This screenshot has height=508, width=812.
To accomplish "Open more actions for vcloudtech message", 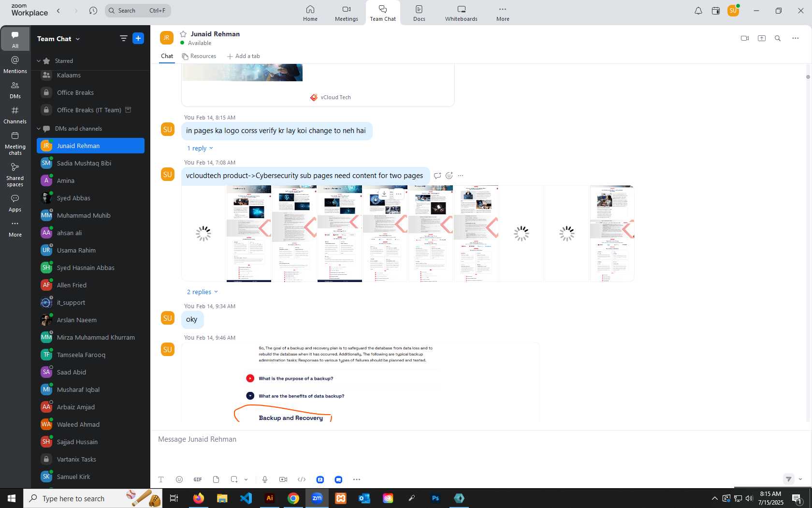I will [461, 176].
